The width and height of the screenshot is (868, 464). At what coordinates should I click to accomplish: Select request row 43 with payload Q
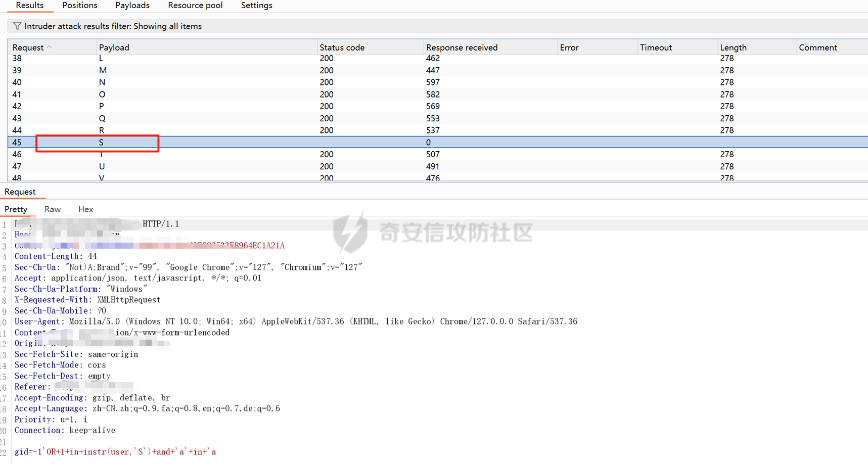tap(438, 118)
